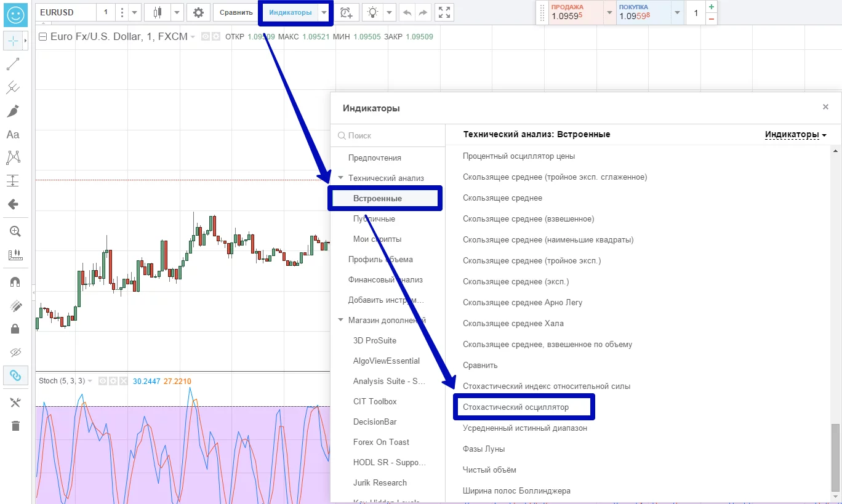
Task: Click the Сравнить button
Action: 236,12
